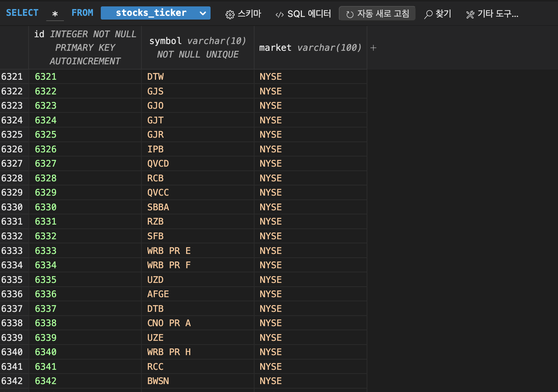Image resolution: width=558 pixels, height=392 pixels.
Task: Click the RCB symbol cell
Action: coord(198,178)
